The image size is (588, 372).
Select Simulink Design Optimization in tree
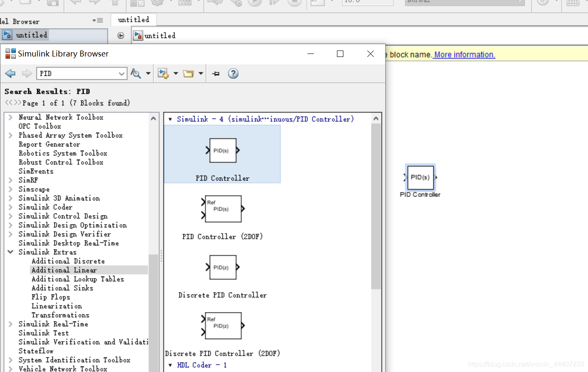tap(73, 225)
